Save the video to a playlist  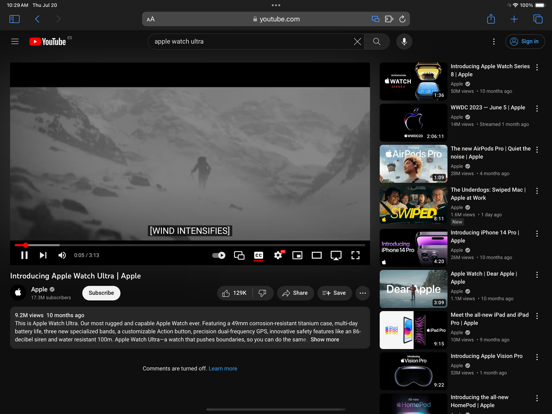(x=334, y=293)
